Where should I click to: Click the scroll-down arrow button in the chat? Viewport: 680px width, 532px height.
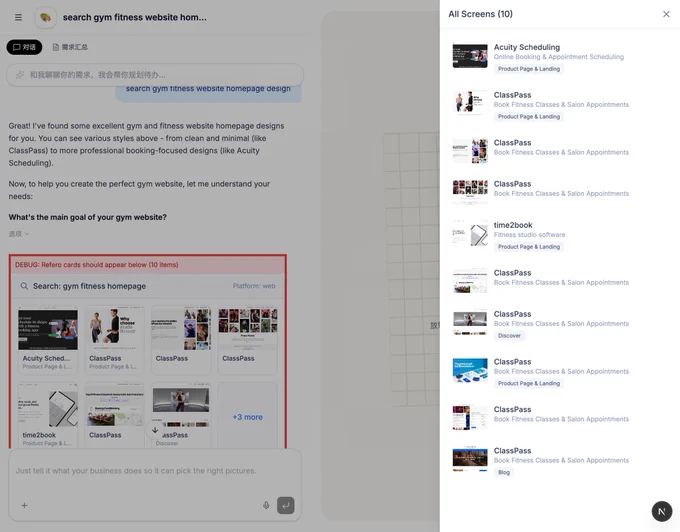click(155, 430)
